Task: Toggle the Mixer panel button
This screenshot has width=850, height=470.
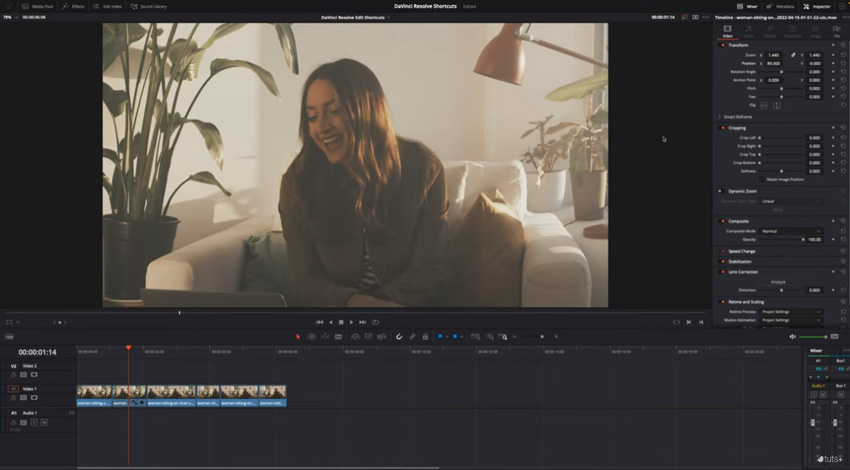Action: [747, 7]
